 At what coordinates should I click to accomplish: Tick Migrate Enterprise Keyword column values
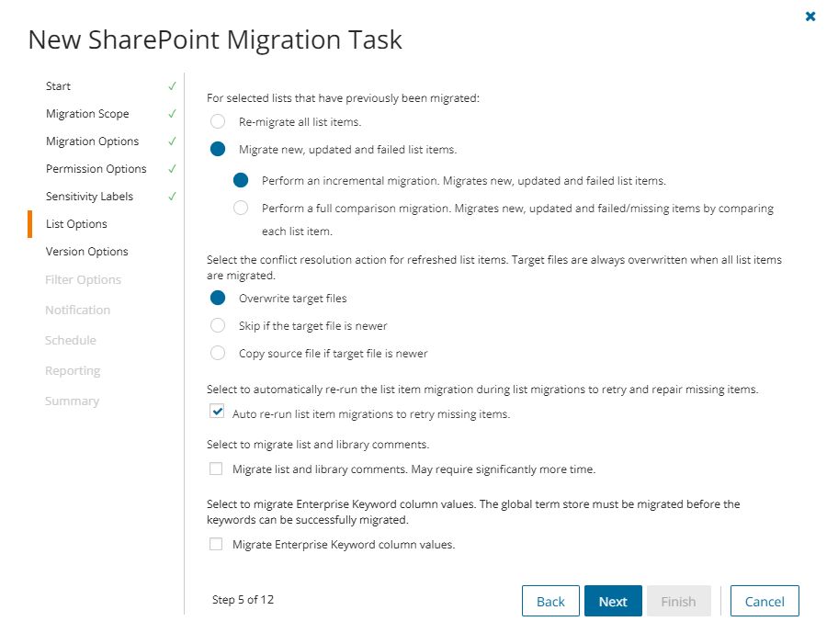click(216, 544)
